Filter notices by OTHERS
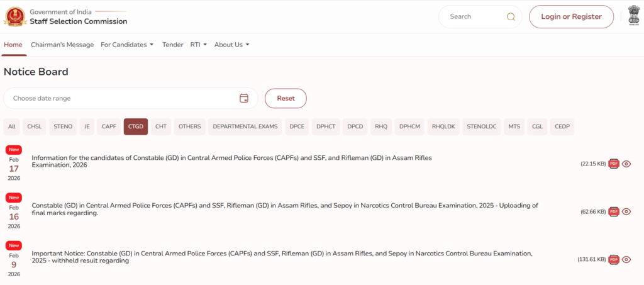Viewport: 644px width, 285px height. coord(189,127)
